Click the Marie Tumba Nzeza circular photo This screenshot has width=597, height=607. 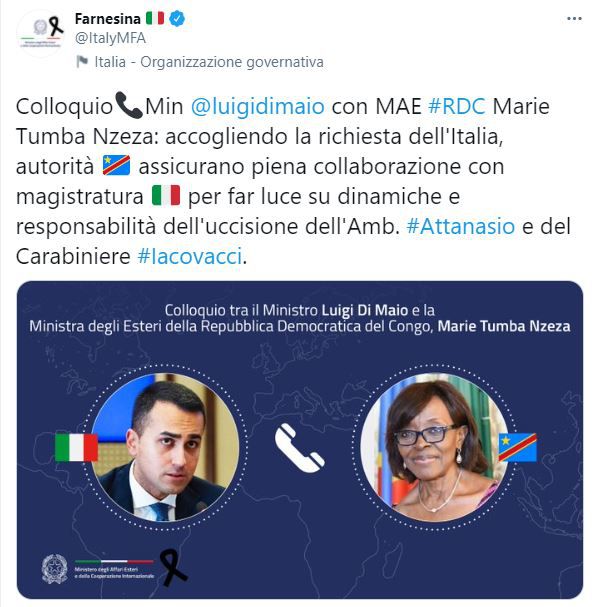(434, 447)
